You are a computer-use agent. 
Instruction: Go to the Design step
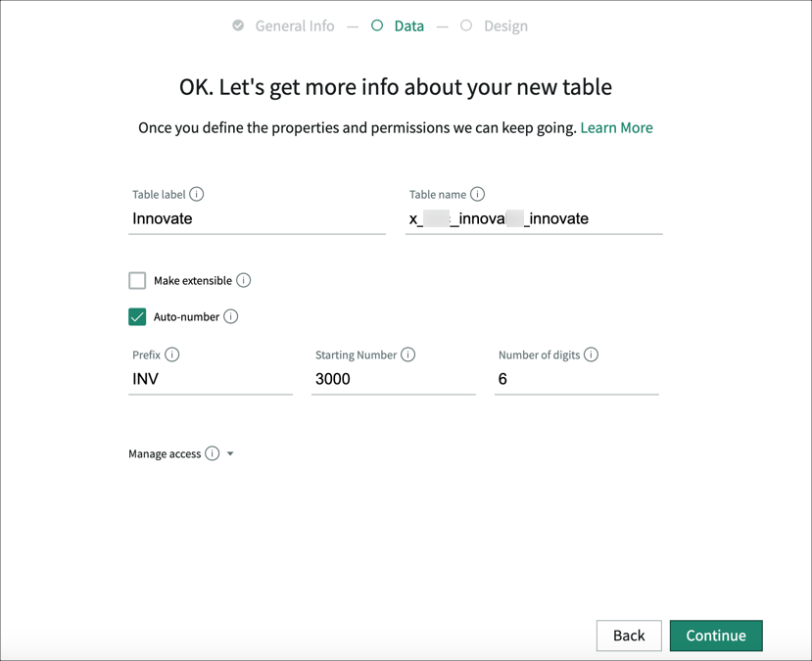click(505, 25)
